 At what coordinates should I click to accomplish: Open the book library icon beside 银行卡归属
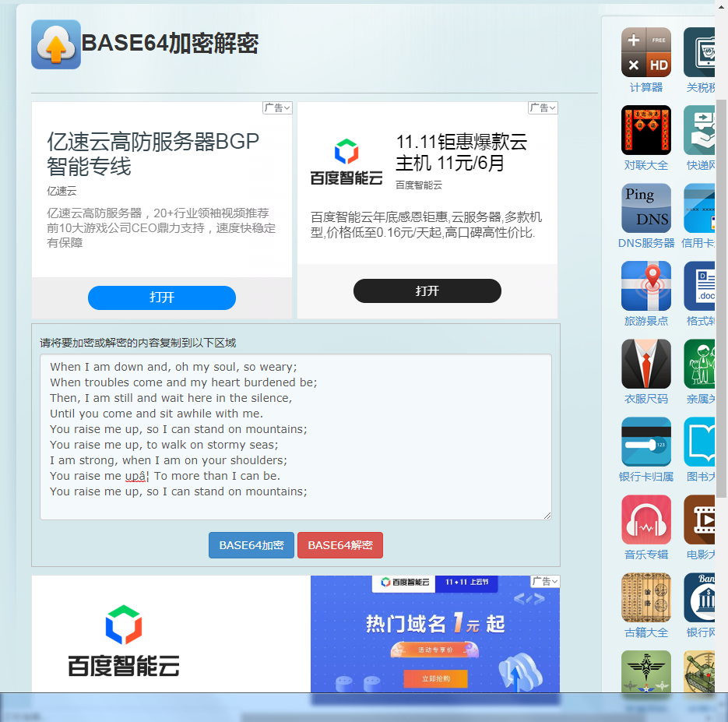pos(698,442)
